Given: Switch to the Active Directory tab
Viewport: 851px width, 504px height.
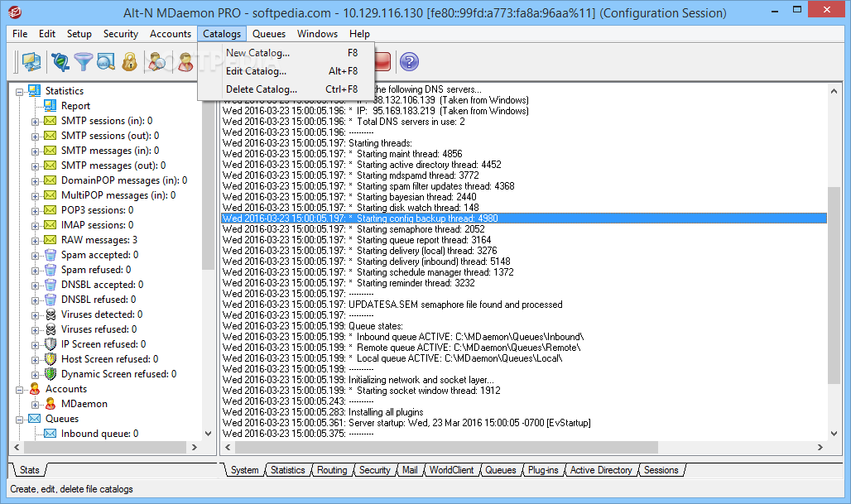Looking at the screenshot, I should point(601,470).
